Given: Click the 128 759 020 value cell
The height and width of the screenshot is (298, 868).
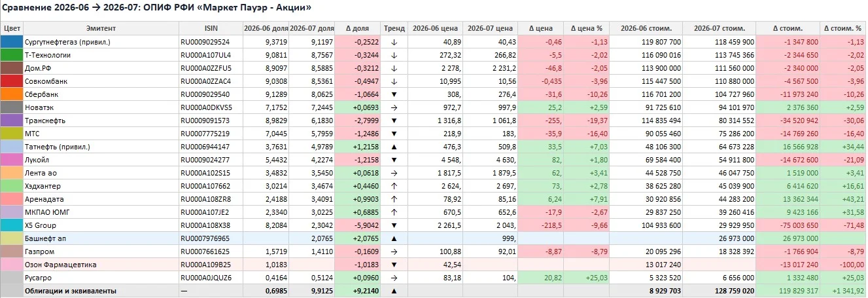Looking at the screenshot, I should pos(720,290).
